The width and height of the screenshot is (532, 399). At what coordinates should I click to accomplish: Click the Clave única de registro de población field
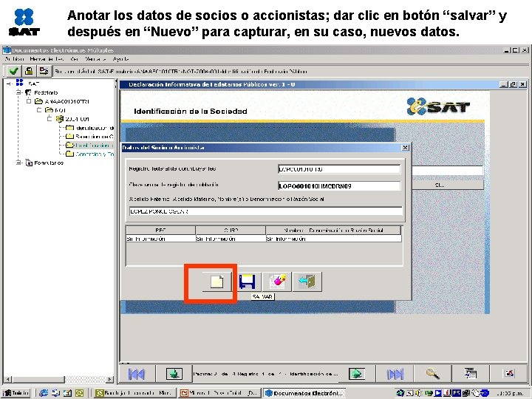pyautogui.click(x=339, y=186)
